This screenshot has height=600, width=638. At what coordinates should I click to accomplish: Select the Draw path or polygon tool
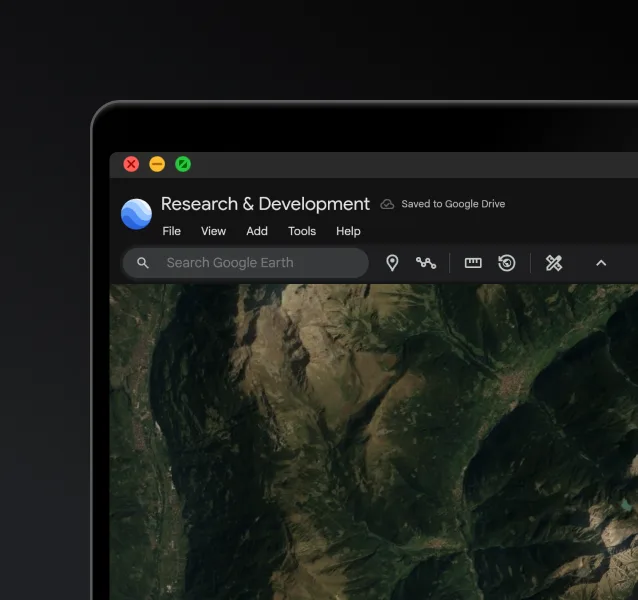click(x=426, y=263)
